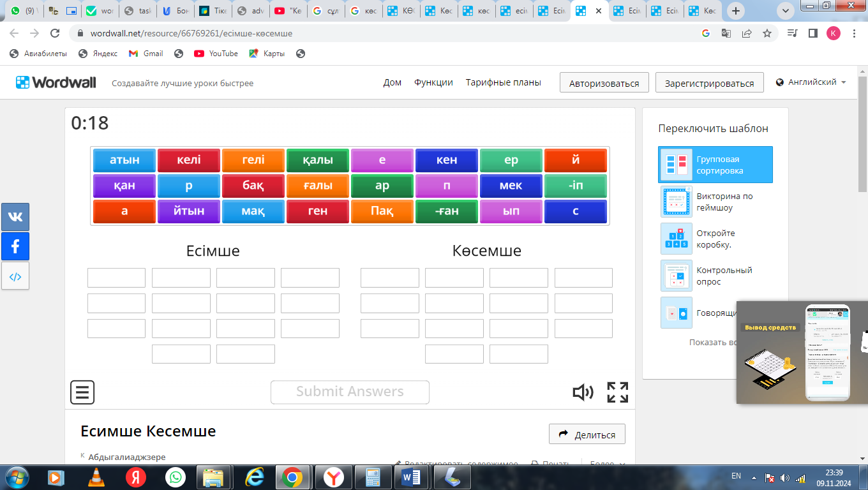This screenshot has width=868, height=490.
Task: Open the embed code icon in the sidebar
Action: click(x=15, y=276)
